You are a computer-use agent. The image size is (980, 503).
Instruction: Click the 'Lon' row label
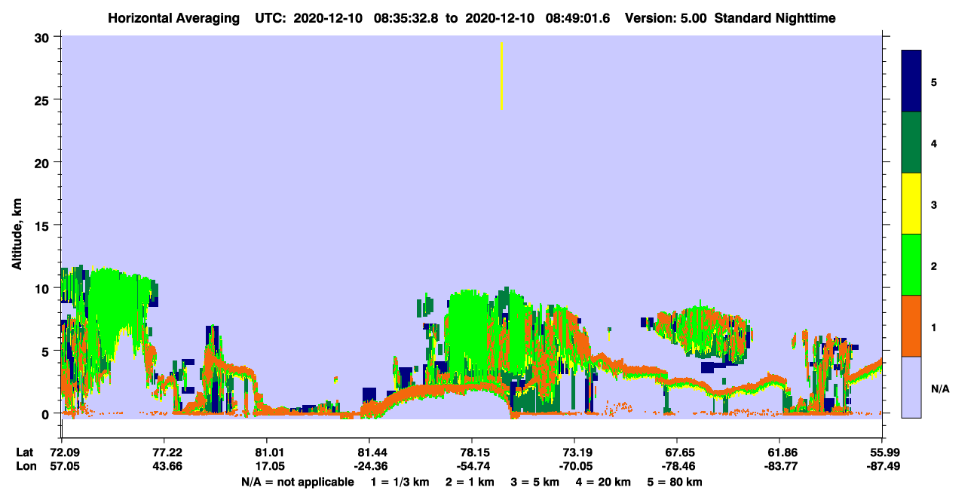coord(25,466)
